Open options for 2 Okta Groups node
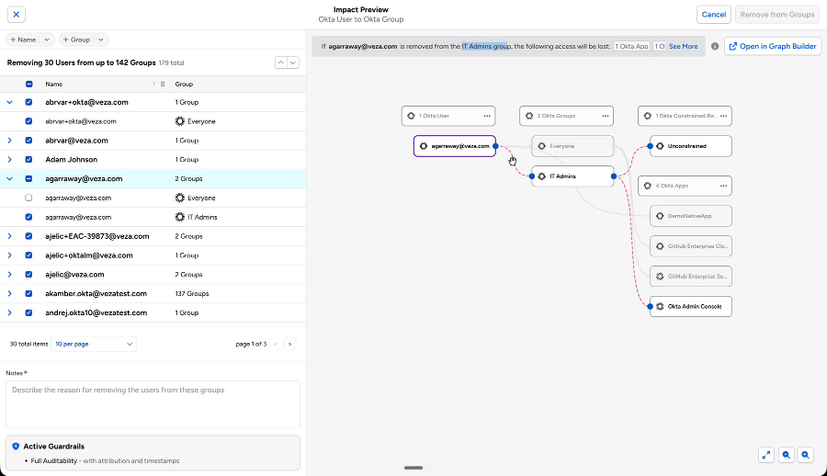Viewport: 827px width, 476px height. click(x=605, y=116)
